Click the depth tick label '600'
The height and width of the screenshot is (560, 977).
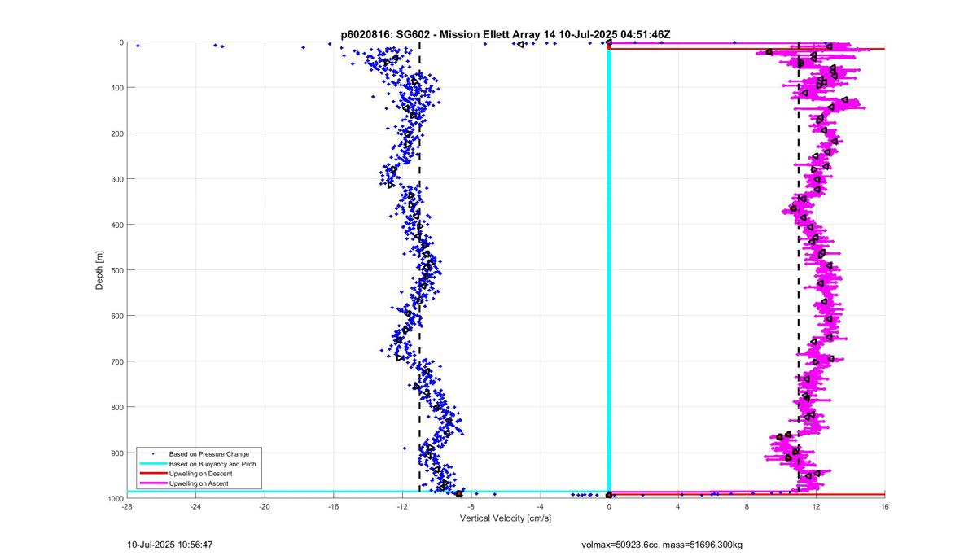pyautogui.click(x=116, y=316)
